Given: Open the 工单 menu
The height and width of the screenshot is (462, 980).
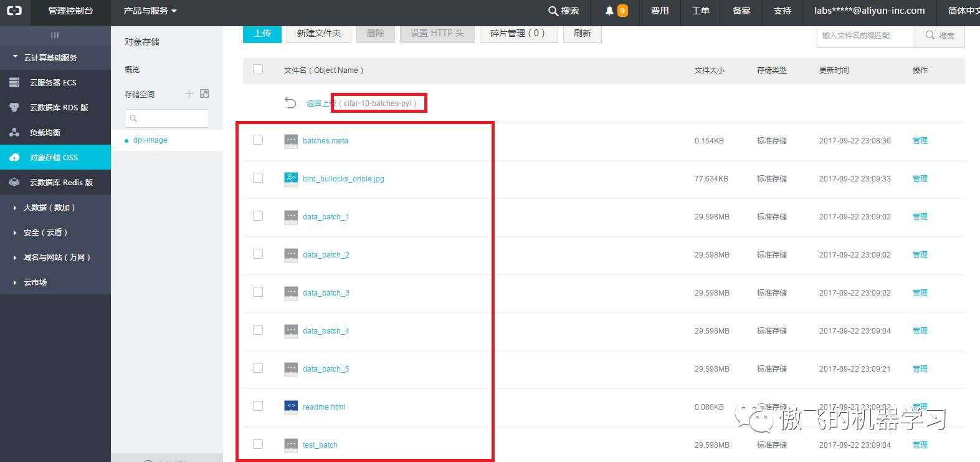Looking at the screenshot, I should [x=701, y=11].
